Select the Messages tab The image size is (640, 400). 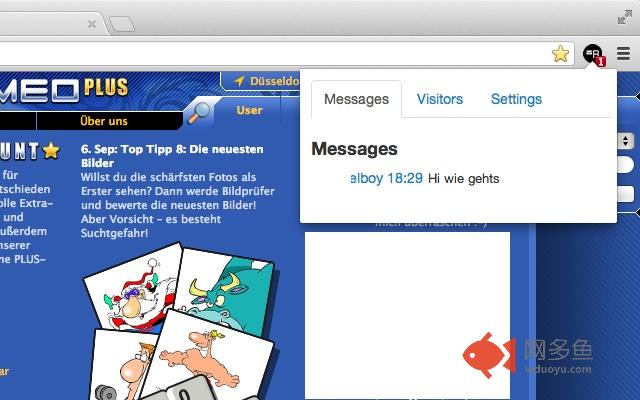[356, 99]
